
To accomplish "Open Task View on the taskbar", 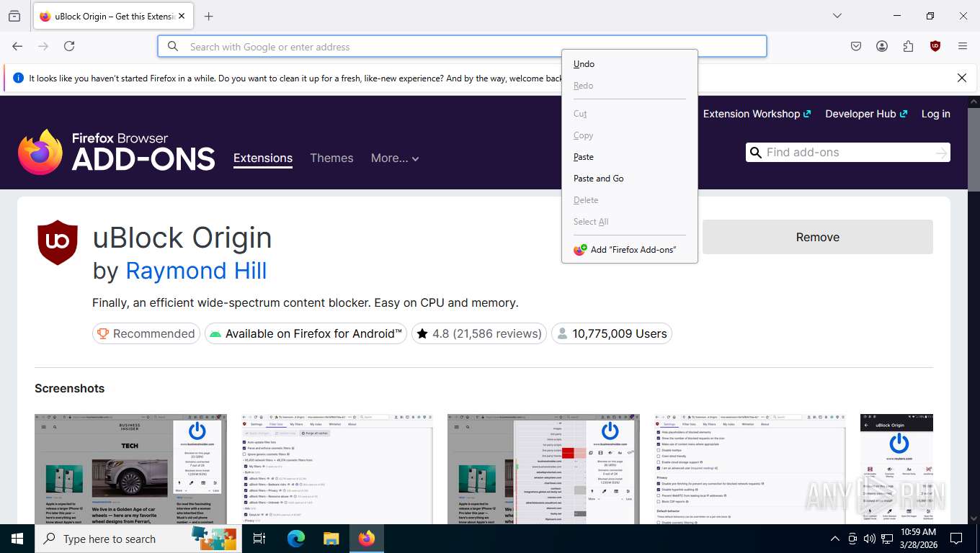I will point(259,539).
